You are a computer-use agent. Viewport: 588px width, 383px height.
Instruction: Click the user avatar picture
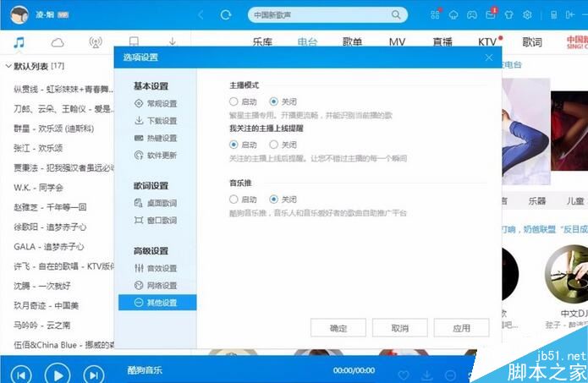tap(19, 15)
